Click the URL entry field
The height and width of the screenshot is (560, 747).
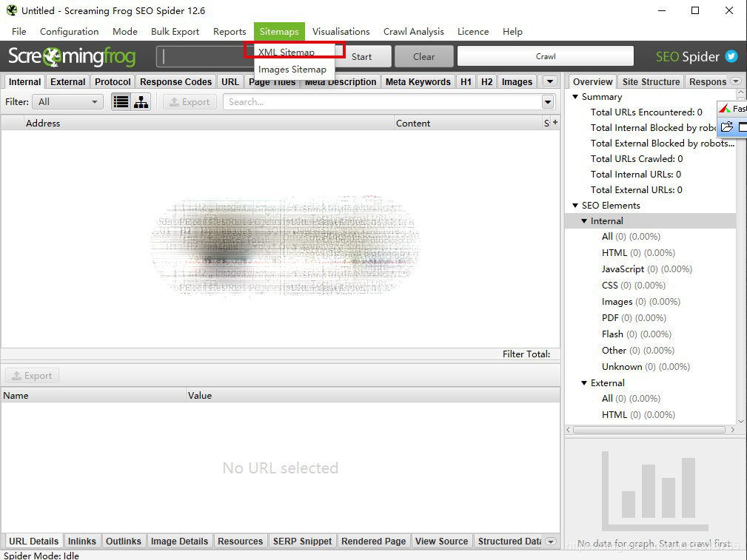click(205, 57)
